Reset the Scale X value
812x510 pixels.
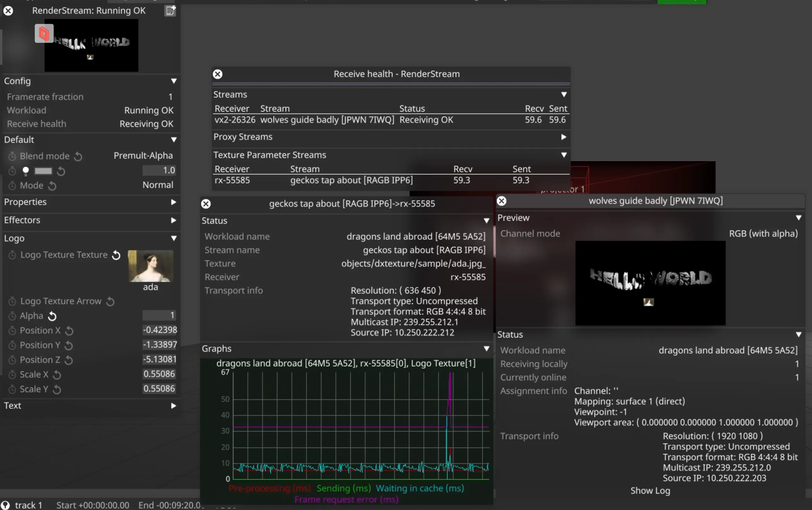coord(57,375)
